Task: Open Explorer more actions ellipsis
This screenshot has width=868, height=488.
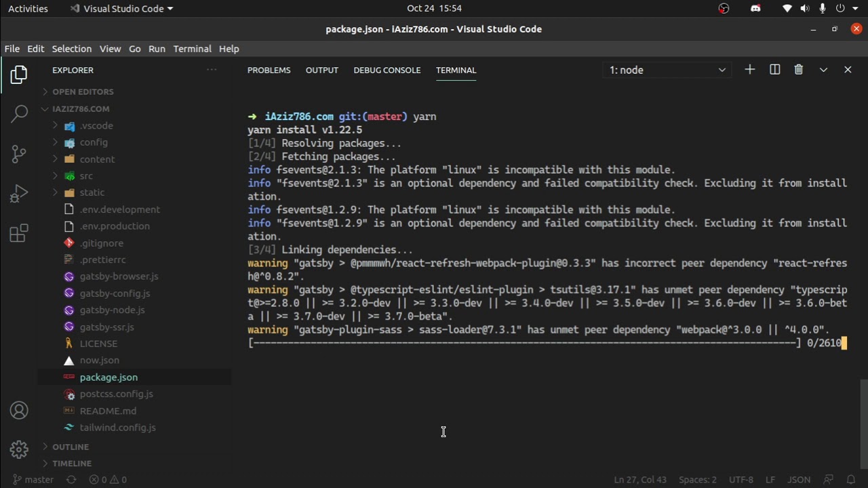Action: 212,70
